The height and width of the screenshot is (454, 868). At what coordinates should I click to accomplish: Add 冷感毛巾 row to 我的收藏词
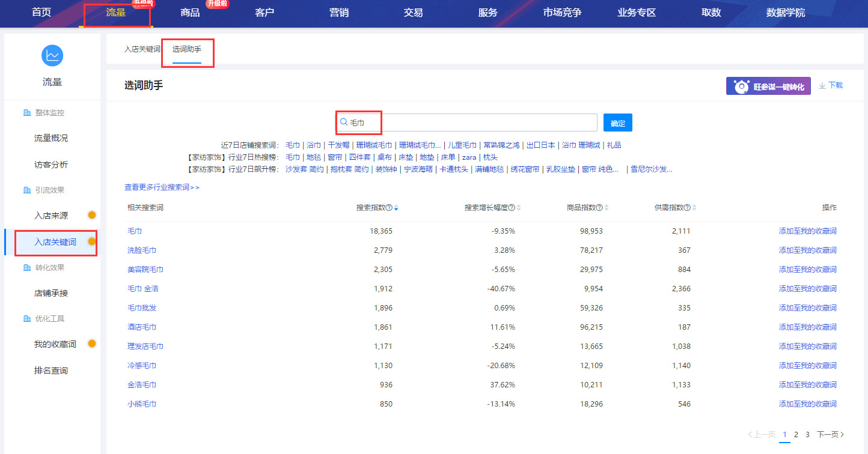coord(808,365)
